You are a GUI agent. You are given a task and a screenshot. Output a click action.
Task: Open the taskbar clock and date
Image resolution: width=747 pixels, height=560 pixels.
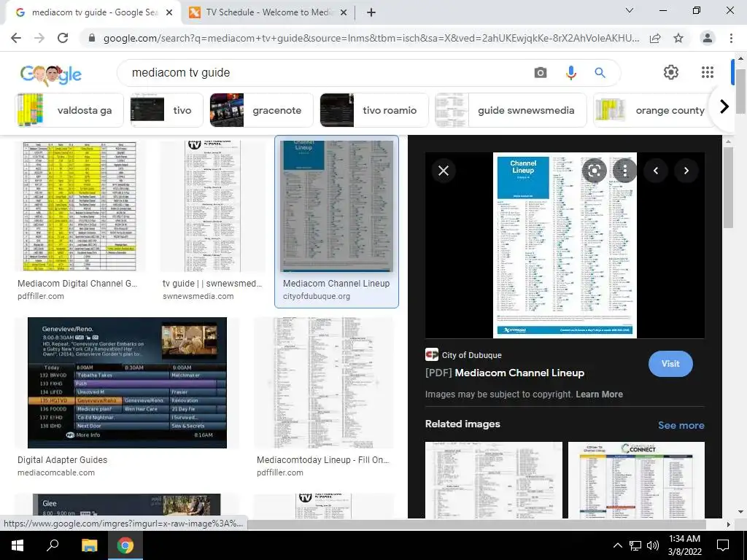pyautogui.click(x=684, y=545)
